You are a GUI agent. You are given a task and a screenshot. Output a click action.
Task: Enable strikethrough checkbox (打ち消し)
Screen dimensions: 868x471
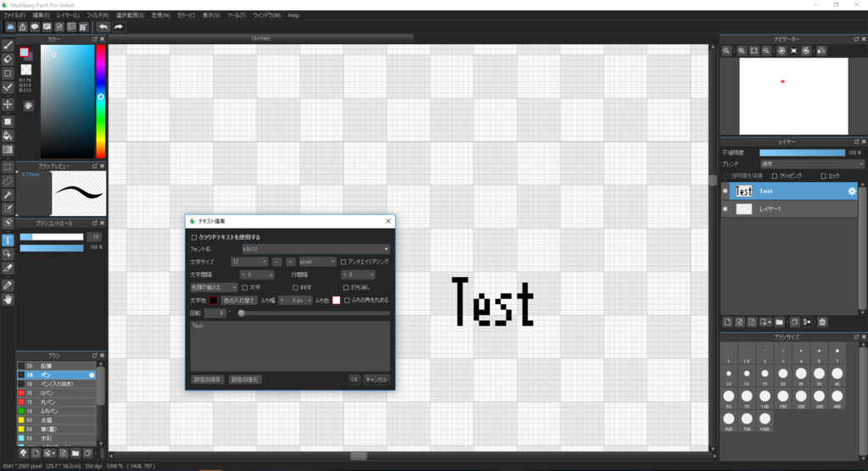click(346, 288)
